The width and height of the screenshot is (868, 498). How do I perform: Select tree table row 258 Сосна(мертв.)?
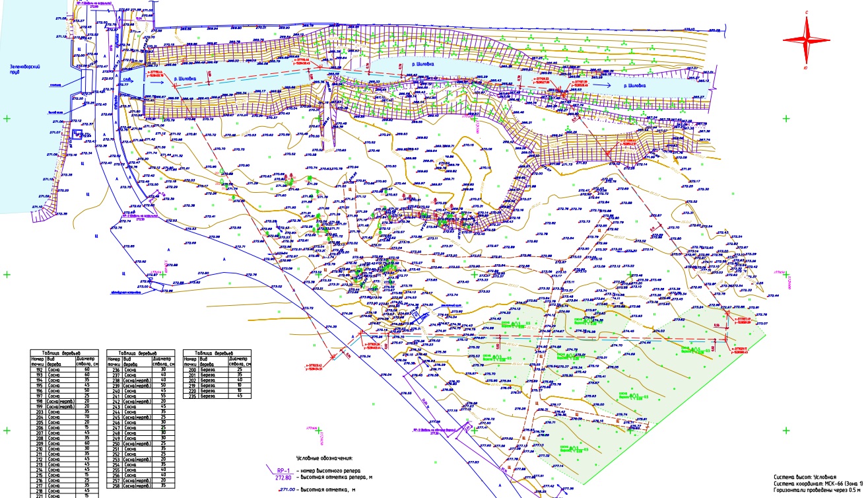coord(141,485)
